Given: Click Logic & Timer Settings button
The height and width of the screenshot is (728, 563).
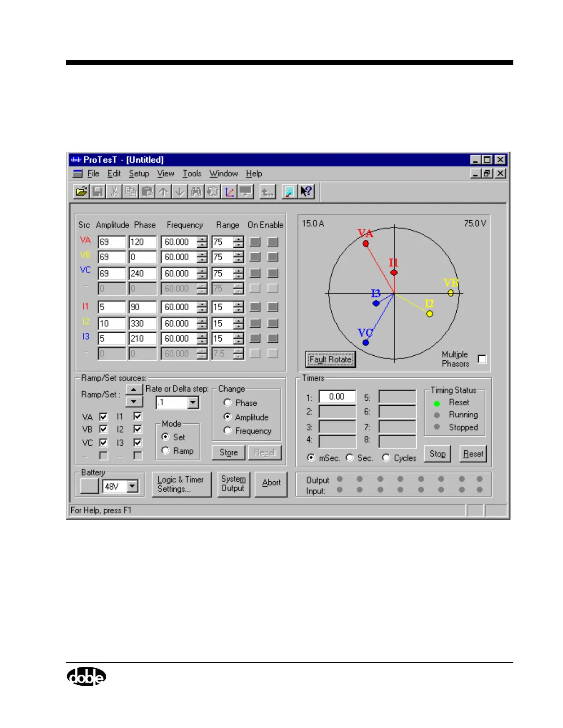Looking at the screenshot, I should [181, 484].
